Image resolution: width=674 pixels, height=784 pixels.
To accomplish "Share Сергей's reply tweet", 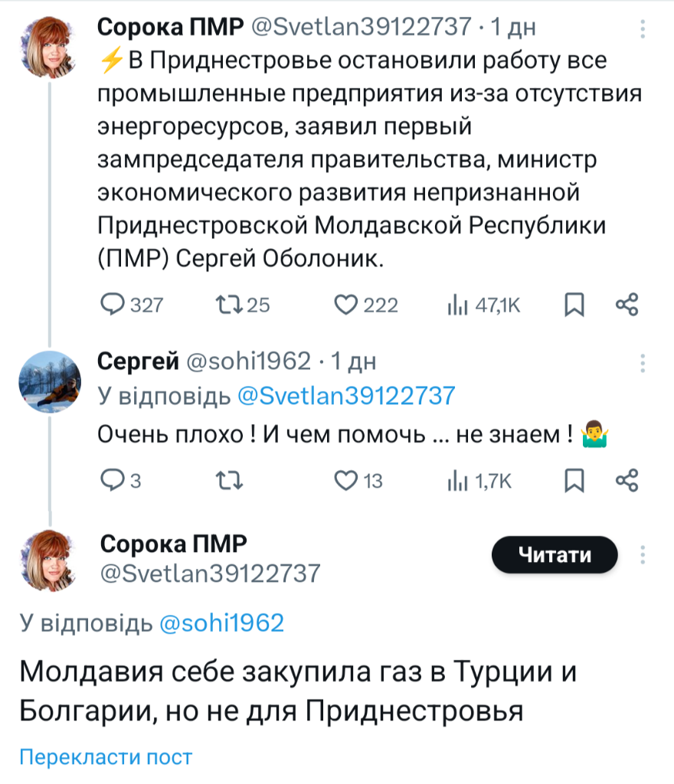I will coord(627,481).
